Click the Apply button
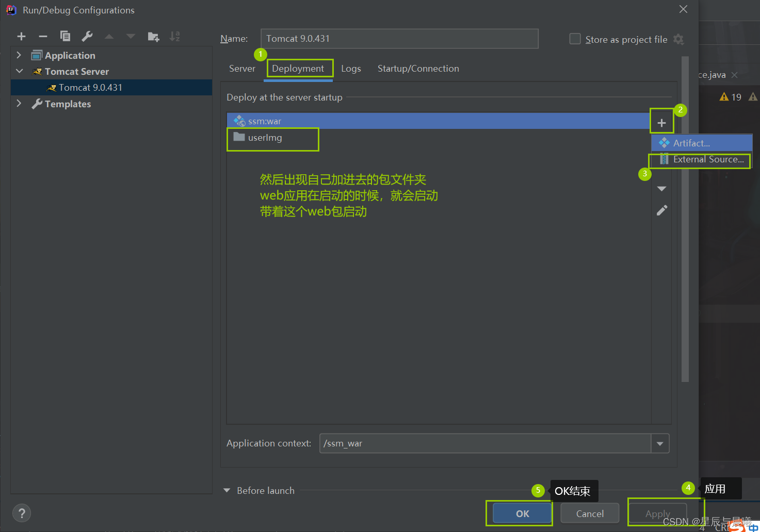 click(657, 513)
